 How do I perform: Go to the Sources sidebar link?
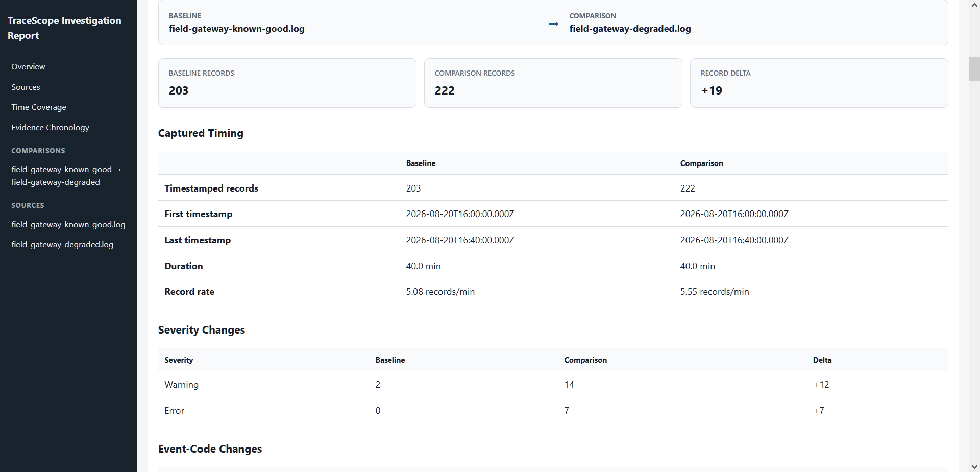pyautogui.click(x=26, y=87)
